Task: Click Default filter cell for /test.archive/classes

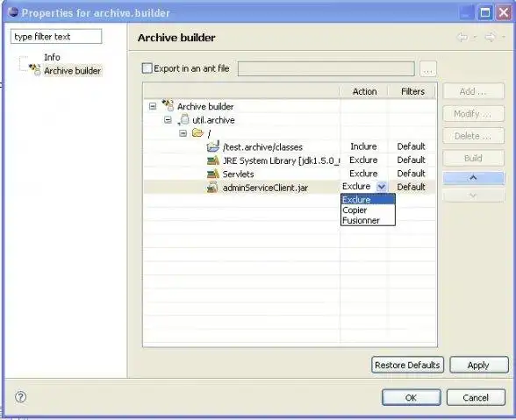Action: point(412,146)
